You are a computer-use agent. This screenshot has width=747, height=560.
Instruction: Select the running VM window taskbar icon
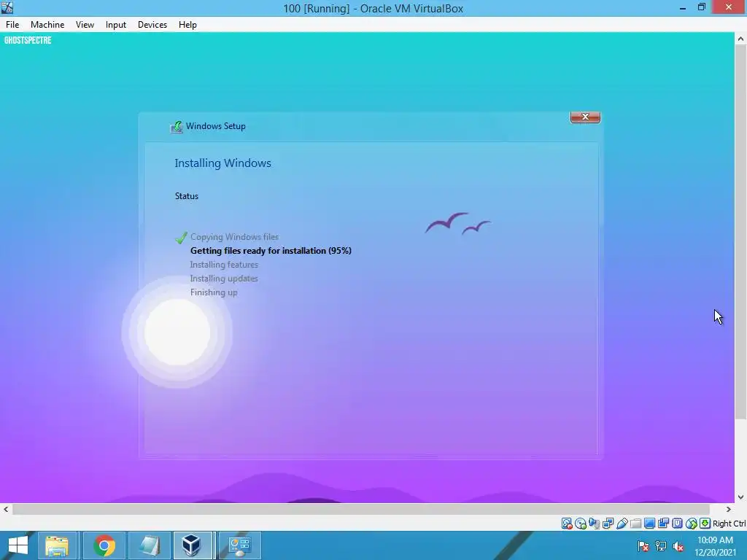193,545
